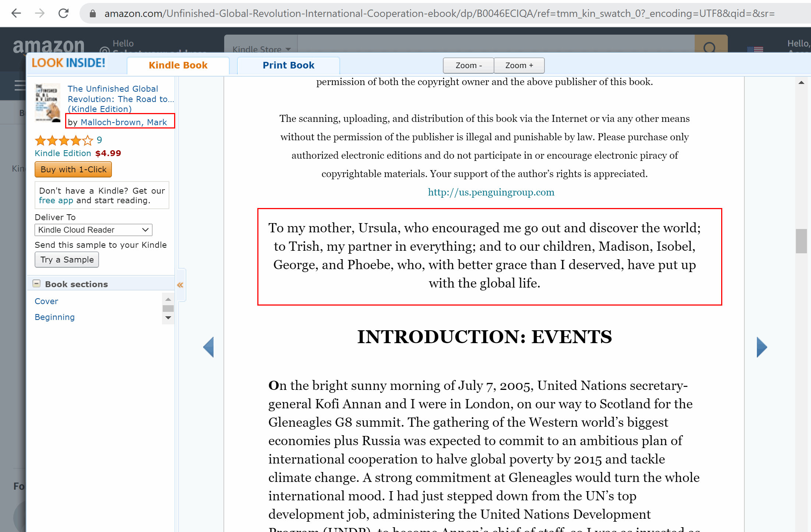This screenshot has height=532, width=811.
Task: Click the $4.99 price text
Action: (108, 153)
